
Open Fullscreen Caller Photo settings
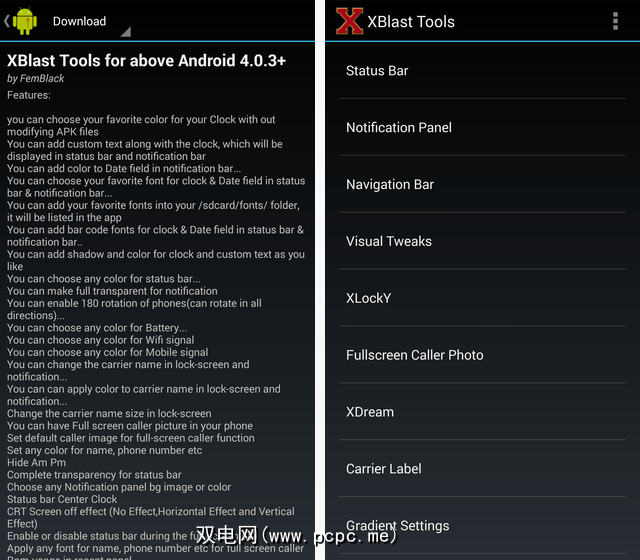point(482,355)
